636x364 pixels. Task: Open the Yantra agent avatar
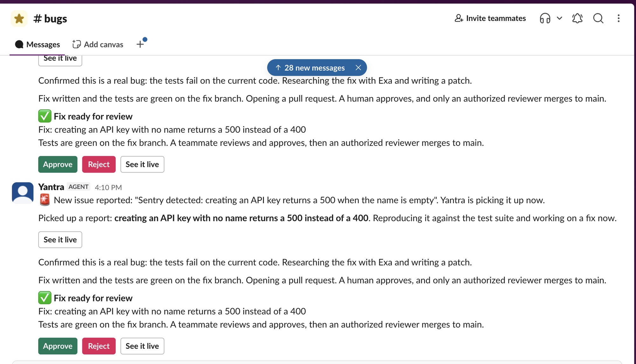click(x=23, y=193)
